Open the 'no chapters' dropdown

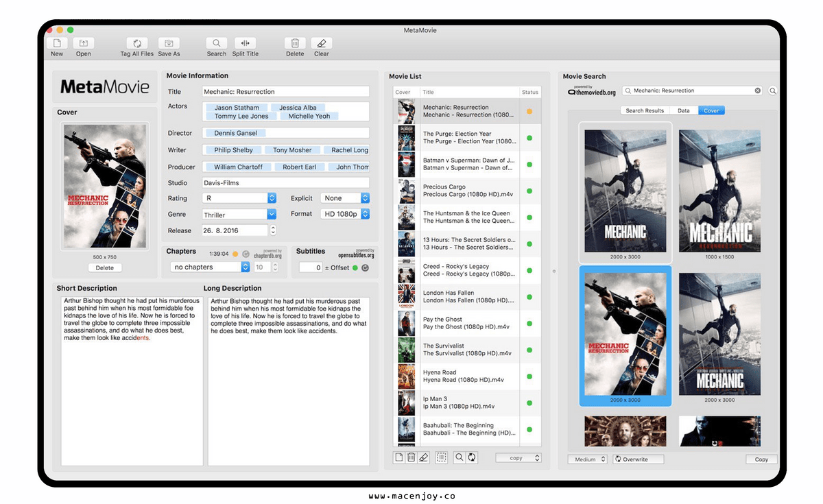pyautogui.click(x=210, y=267)
